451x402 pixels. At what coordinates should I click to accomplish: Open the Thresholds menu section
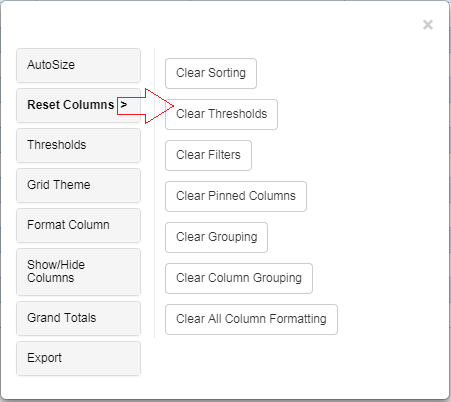point(78,145)
